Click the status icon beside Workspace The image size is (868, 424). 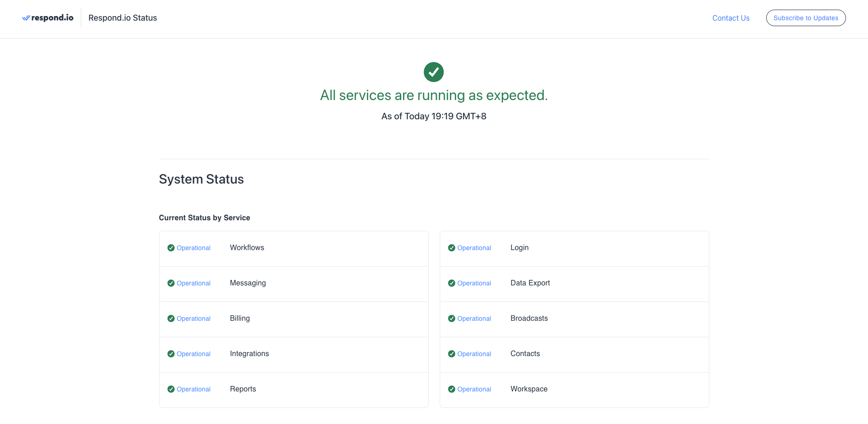tap(452, 389)
